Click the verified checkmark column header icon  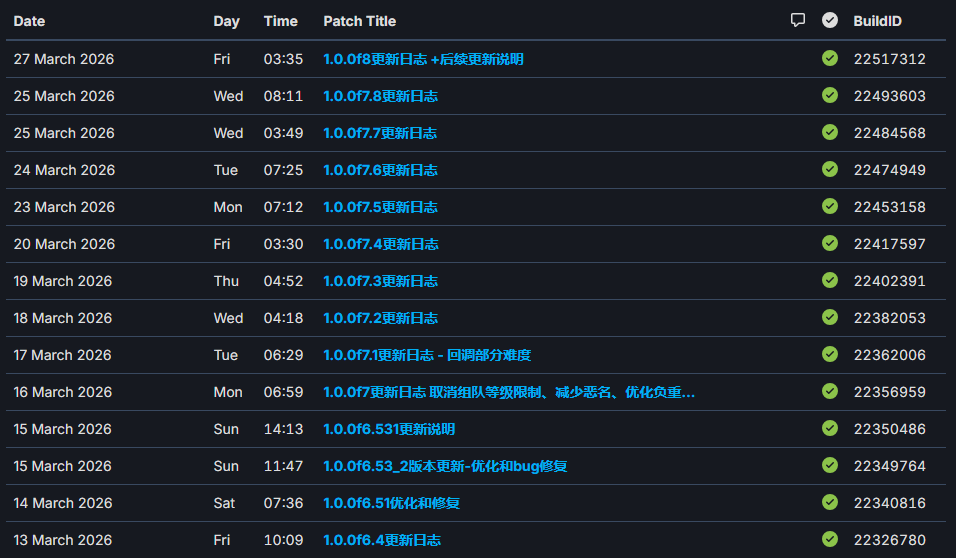click(x=829, y=20)
